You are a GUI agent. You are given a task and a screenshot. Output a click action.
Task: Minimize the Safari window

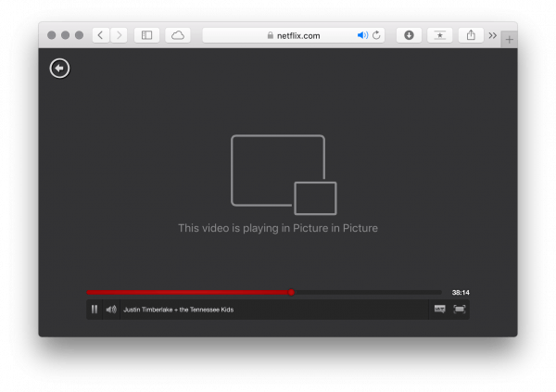coord(65,35)
